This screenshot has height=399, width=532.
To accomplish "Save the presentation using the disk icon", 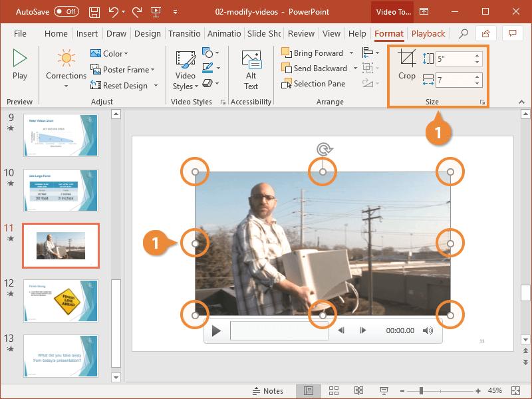I will 94,12.
